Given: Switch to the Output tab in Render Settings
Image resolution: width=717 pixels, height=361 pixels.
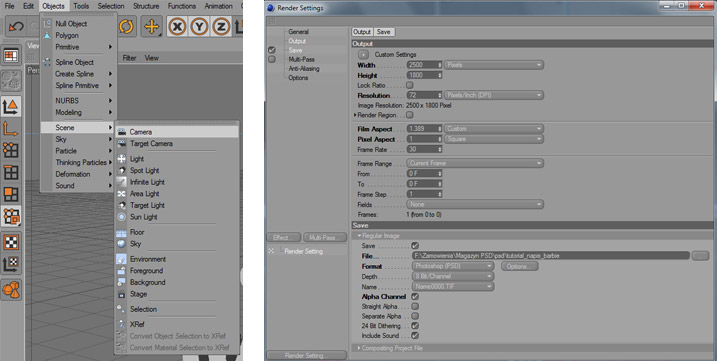Looking at the screenshot, I should 362,32.
